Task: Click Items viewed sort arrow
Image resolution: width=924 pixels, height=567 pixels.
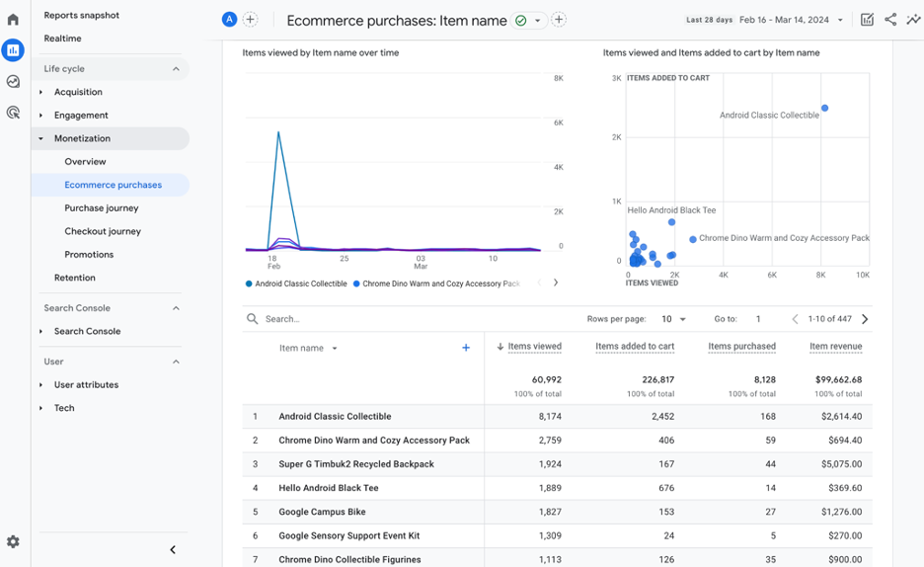Action: tap(500, 347)
